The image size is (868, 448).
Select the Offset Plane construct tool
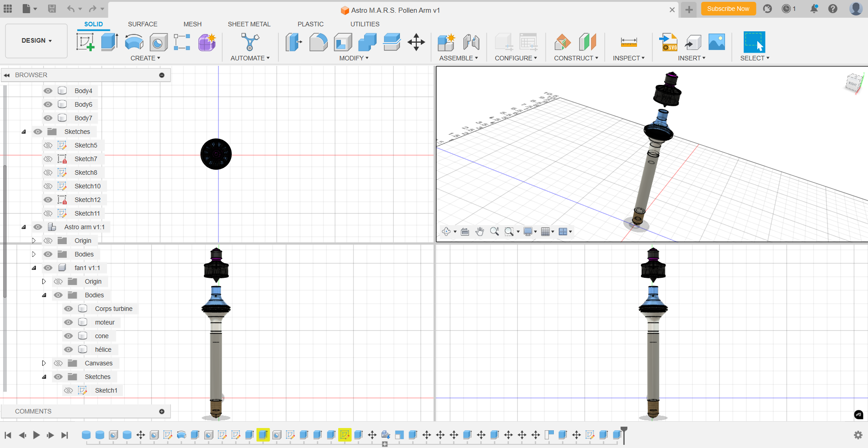point(563,42)
